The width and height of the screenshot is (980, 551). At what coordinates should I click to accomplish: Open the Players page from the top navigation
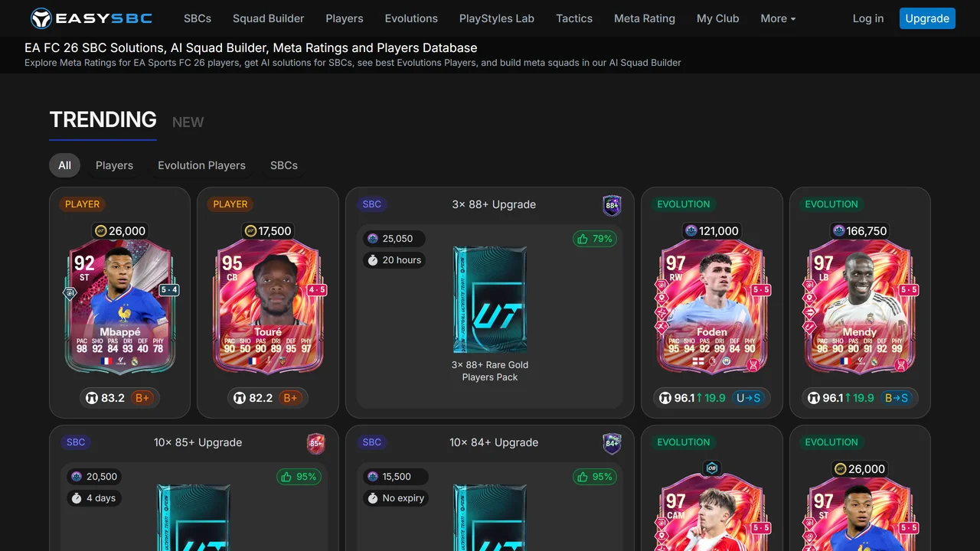345,18
